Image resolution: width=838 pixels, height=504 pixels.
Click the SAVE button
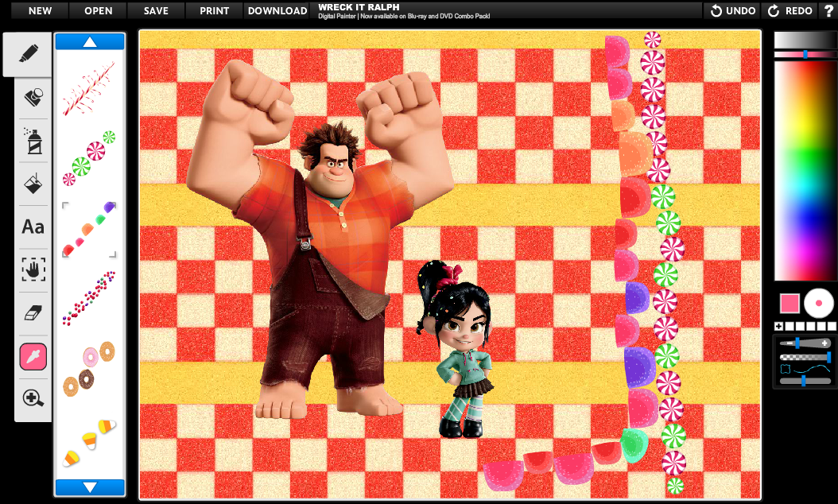click(x=156, y=10)
